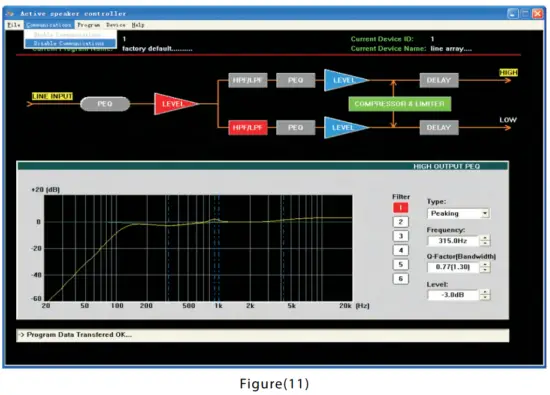Screen dimensions: 550x395
Task: Minimize the Active speaker controller window
Action: pos(512,13)
